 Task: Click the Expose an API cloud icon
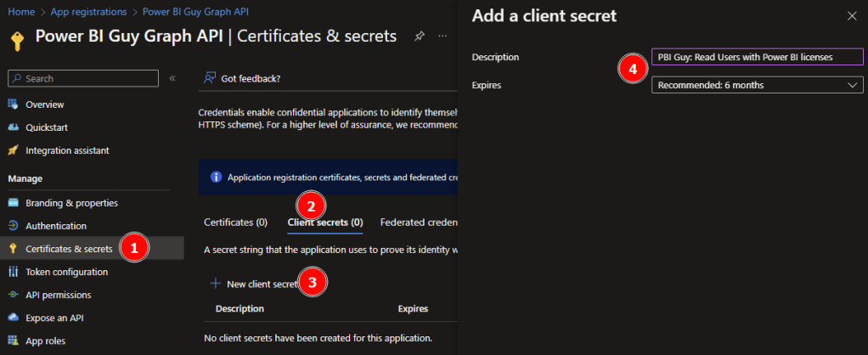pyautogui.click(x=13, y=318)
